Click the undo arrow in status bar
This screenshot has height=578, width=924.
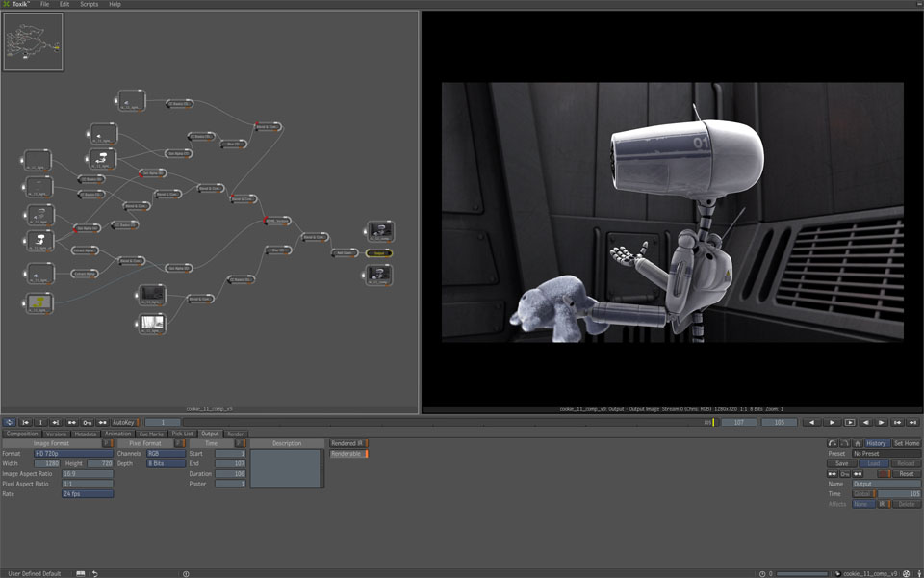(x=94, y=573)
